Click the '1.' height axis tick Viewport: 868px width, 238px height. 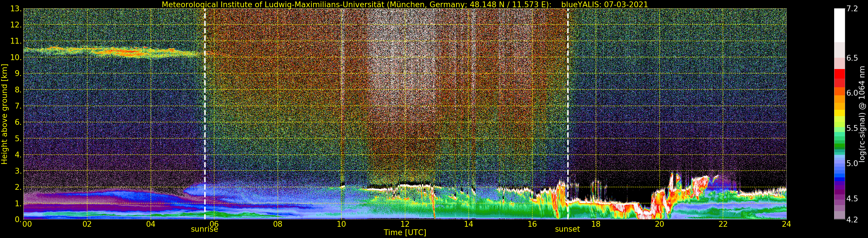[x=18, y=203]
